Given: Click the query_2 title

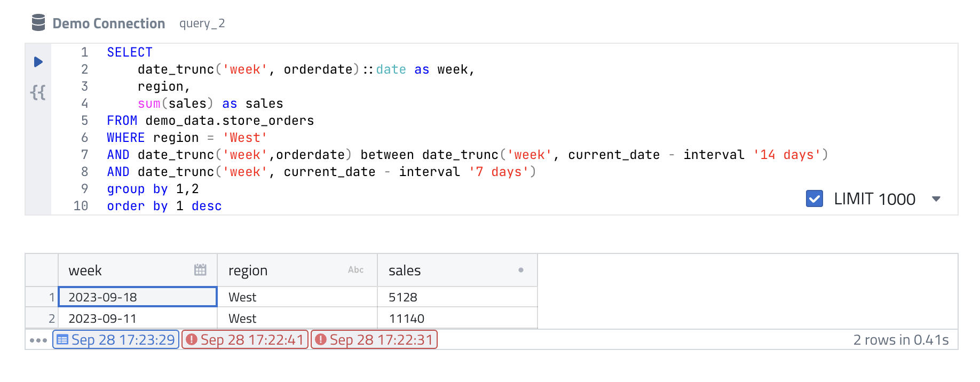Looking at the screenshot, I should [202, 23].
